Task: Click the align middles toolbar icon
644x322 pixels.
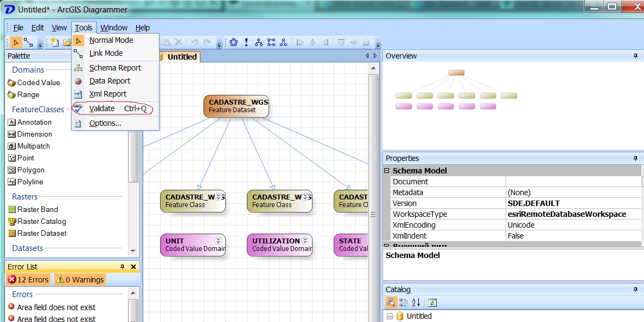Action: (354, 42)
